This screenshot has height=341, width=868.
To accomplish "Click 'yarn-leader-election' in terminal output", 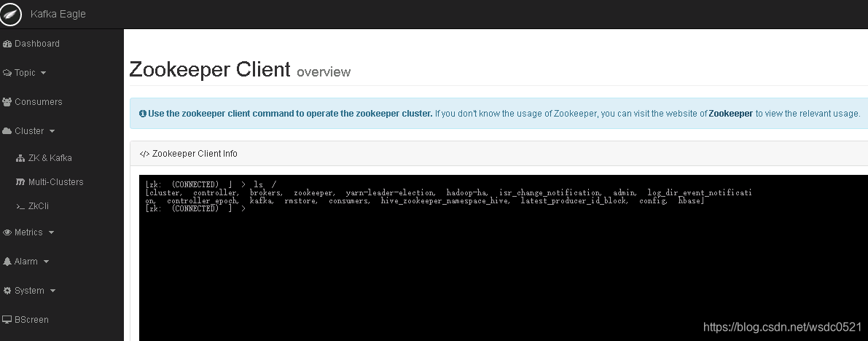I will (x=390, y=192).
